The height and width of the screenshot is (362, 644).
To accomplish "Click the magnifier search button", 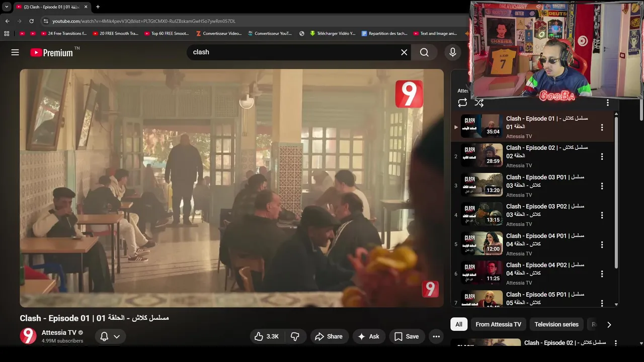I will coord(424,52).
